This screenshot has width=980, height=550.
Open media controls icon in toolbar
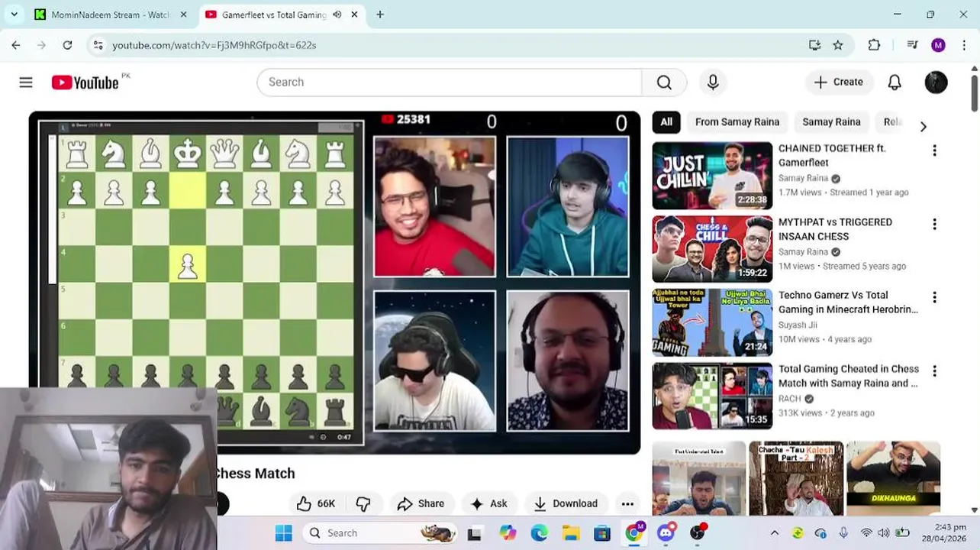pos(912,45)
